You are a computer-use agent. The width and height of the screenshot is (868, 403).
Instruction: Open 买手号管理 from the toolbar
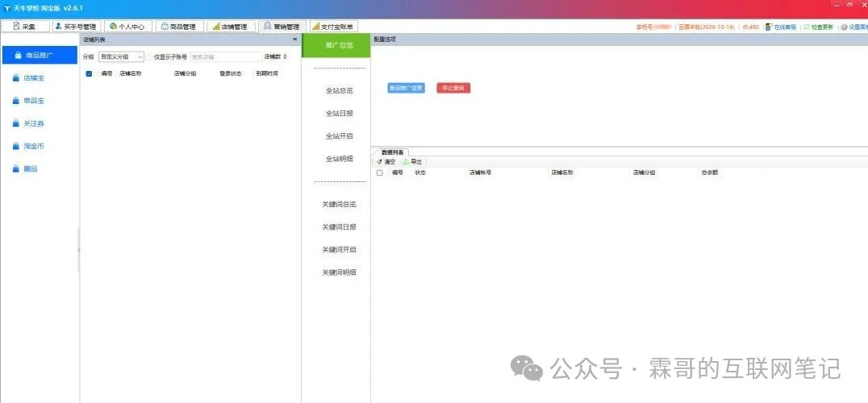pyautogui.click(x=59, y=27)
